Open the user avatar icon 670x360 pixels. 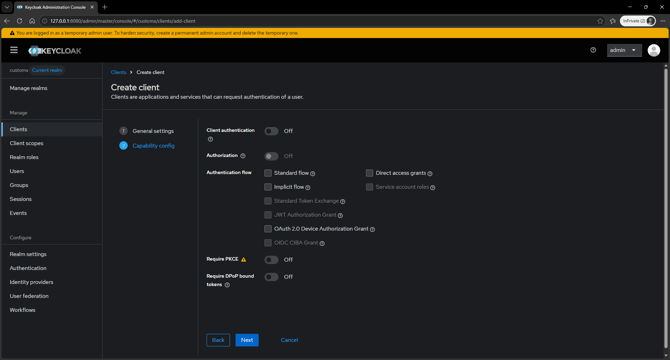tap(653, 50)
